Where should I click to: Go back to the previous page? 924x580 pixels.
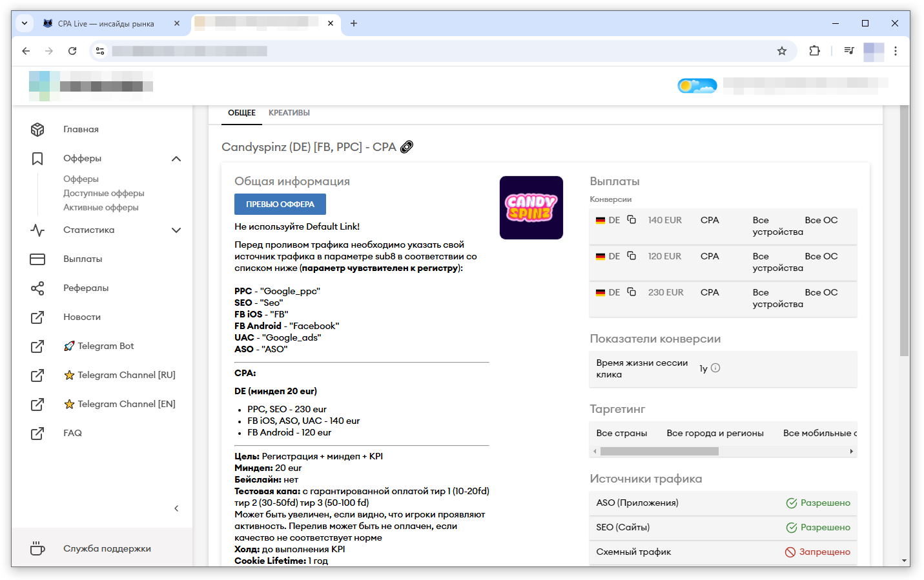coord(26,51)
